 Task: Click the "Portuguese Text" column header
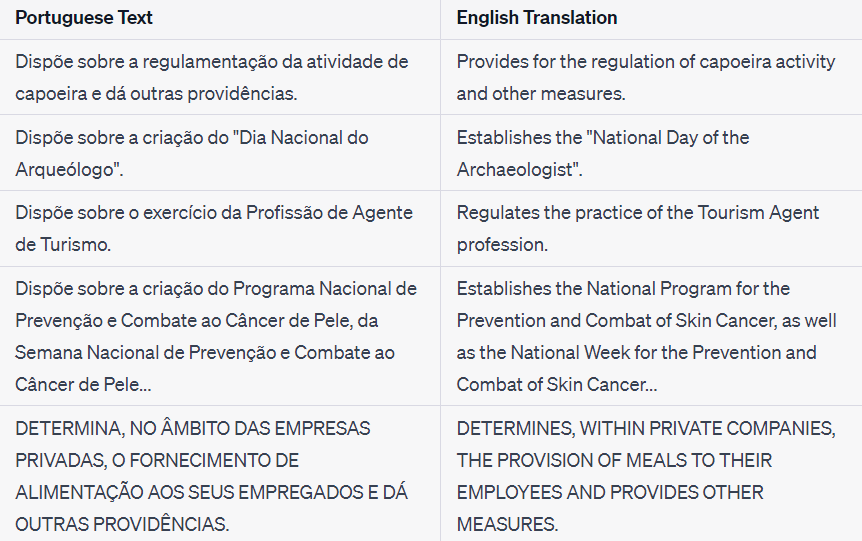click(84, 18)
